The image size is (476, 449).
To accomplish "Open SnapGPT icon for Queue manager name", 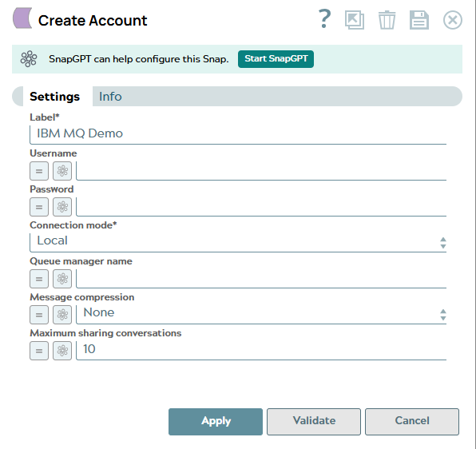I will coord(62,279).
